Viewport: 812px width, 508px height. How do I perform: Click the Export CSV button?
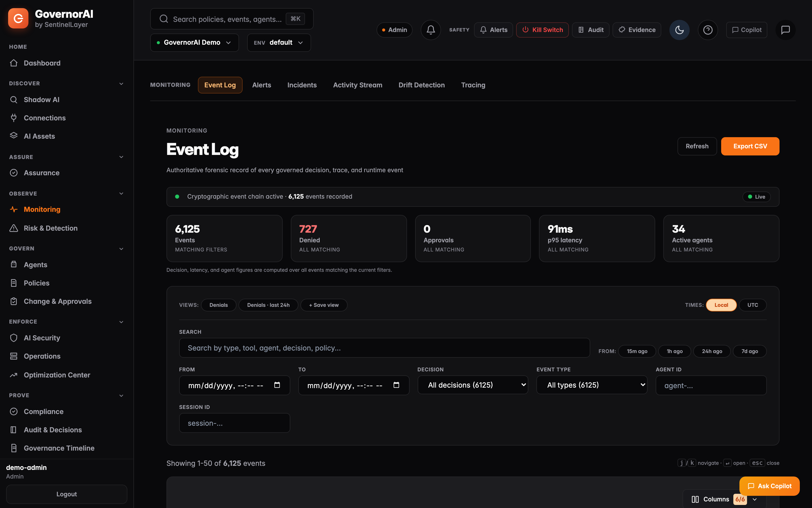750,146
